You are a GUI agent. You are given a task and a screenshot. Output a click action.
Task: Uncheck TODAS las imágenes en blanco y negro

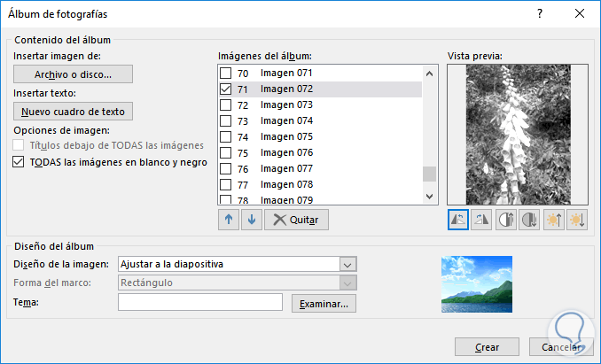click(20, 162)
